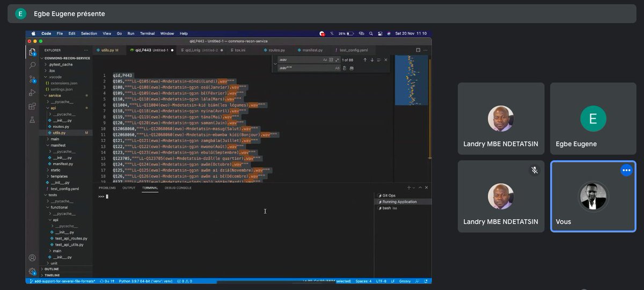The height and width of the screenshot is (290, 644).
Task: Open test_api_routes.py in the explorer
Action: pos(71,238)
